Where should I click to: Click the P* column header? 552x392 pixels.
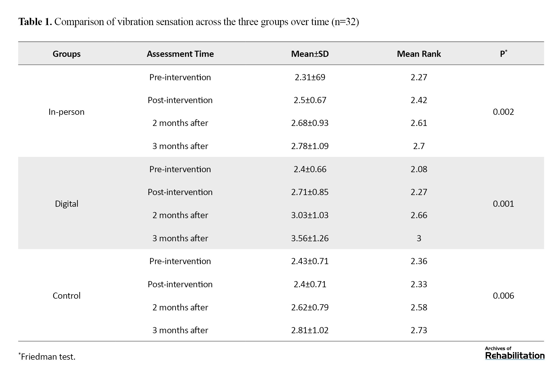[503, 54]
